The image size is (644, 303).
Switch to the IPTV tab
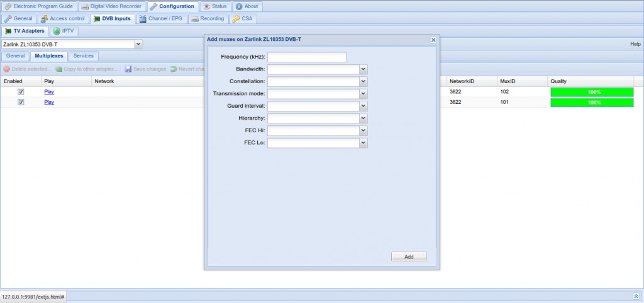(x=64, y=31)
